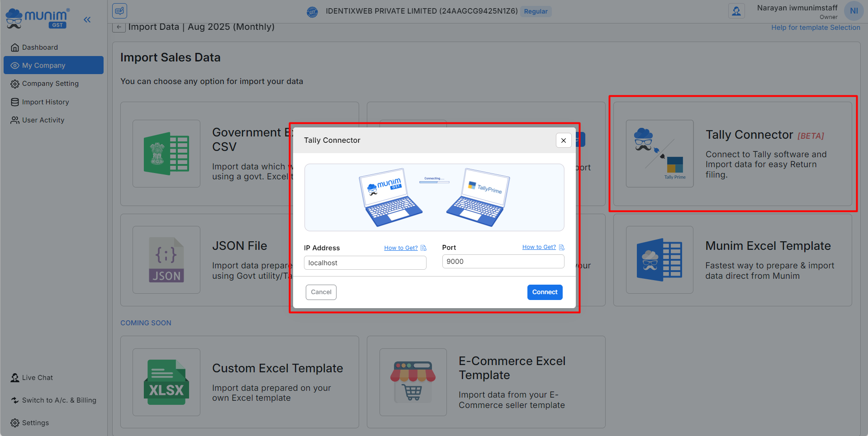This screenshot has height=436, width=868.
Task: Open the Dashboard menu item
Action: pyautogui.click(x=40, y=47)
